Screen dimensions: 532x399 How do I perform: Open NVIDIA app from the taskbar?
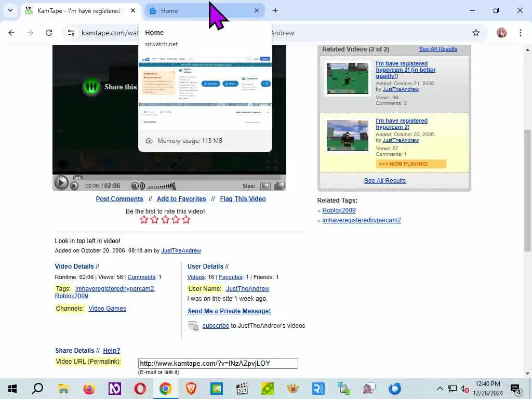pyautogui.click(x=217, y=389)
